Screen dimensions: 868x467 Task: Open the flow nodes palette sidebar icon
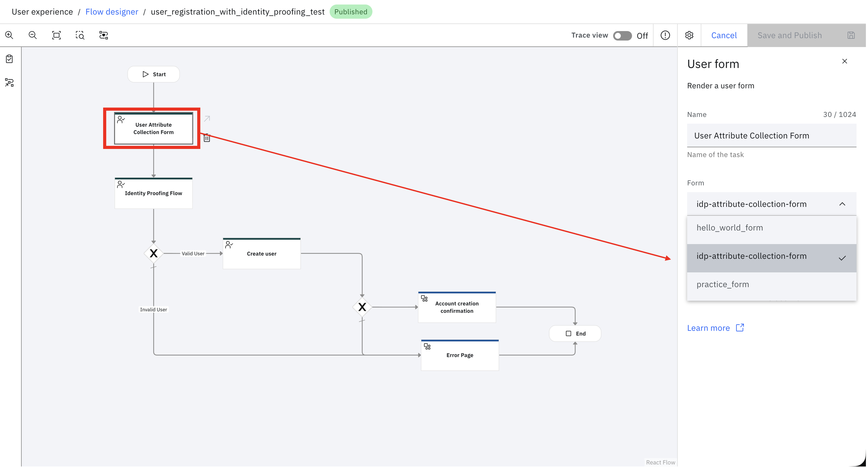point(9,82)
